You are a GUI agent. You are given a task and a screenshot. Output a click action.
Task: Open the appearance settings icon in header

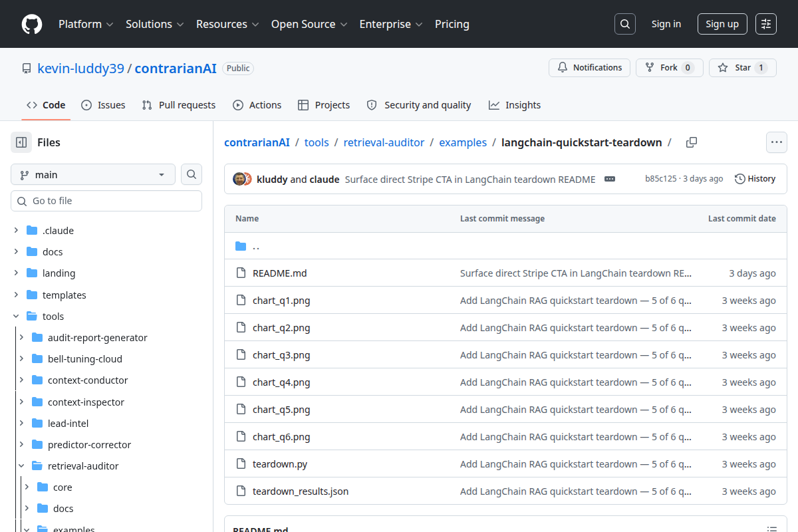tap(766, 24)
